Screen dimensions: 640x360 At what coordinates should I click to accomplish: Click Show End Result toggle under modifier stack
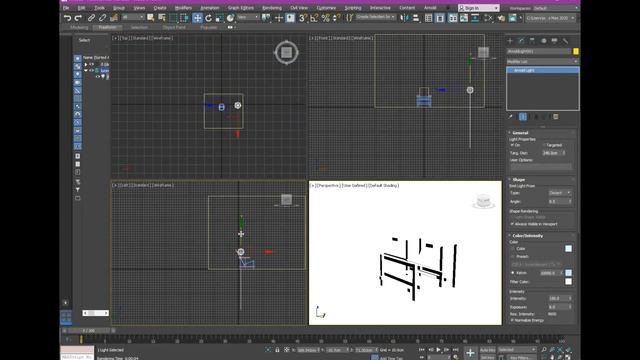point(523,117)
